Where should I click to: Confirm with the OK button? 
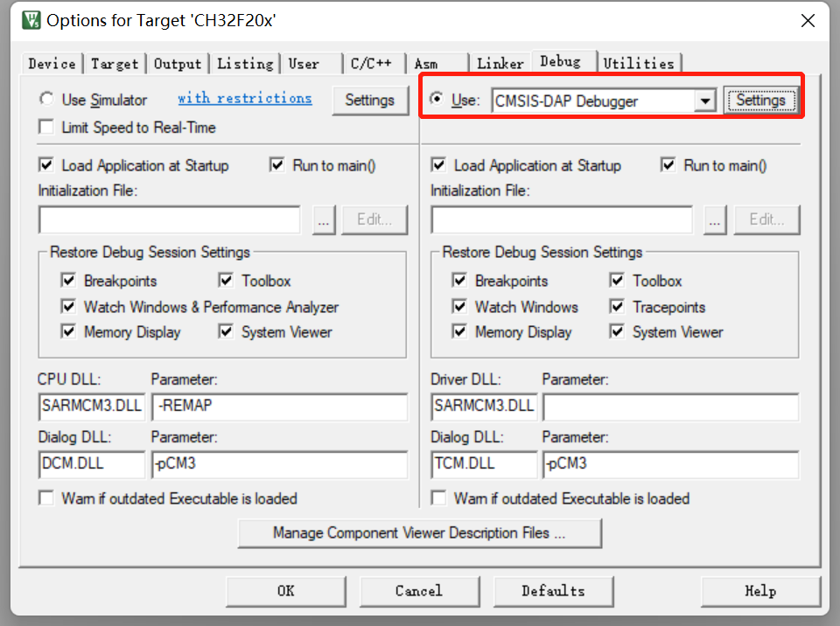(285, 591)
